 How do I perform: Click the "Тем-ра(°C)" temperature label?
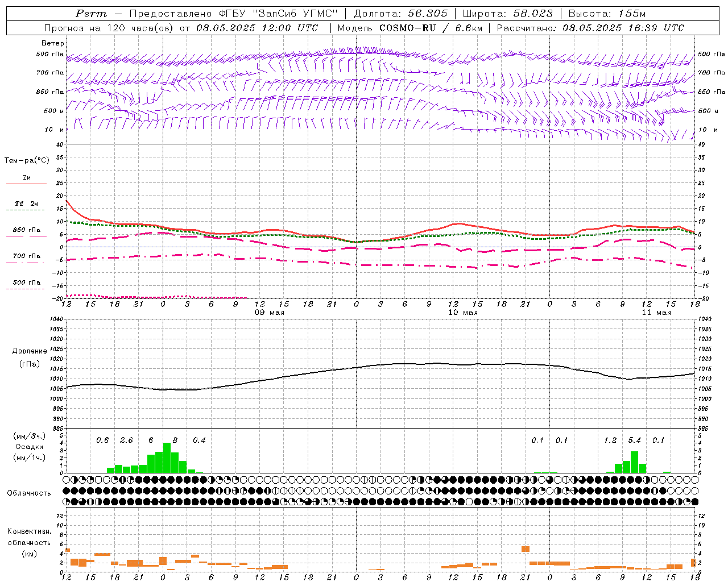coord(27,161)
